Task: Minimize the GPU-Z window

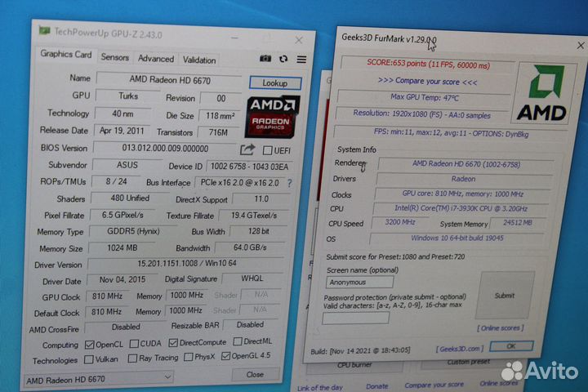Action: tap(234, 38)
